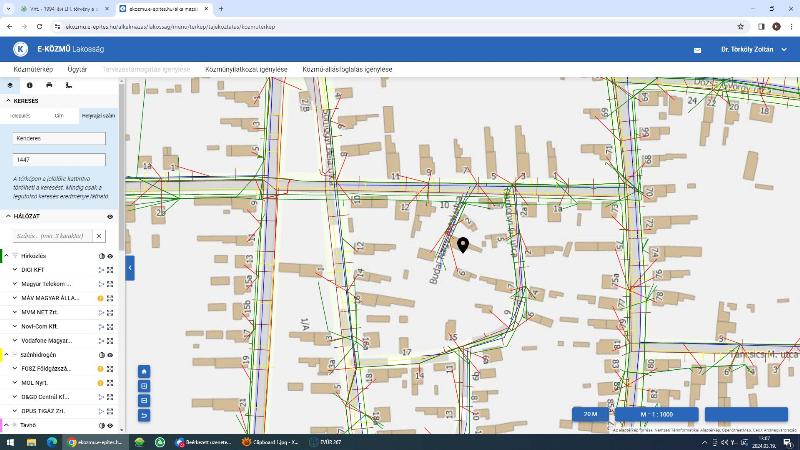This screenshot has width=800, height=450.
Task: Click the map zoom in button
Action: point(144,386)
